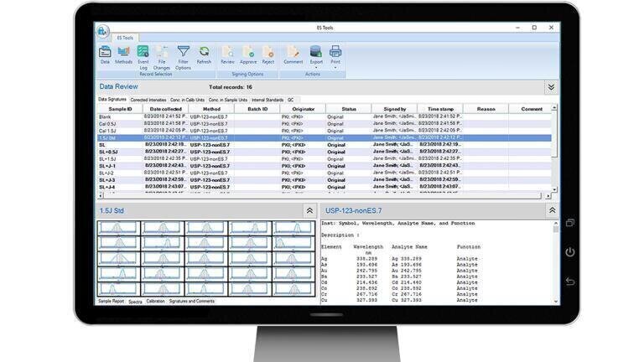The width and height of the screenshot is (644, 362).
Task: Open Filter Options
Action: [x=183, y=58]
